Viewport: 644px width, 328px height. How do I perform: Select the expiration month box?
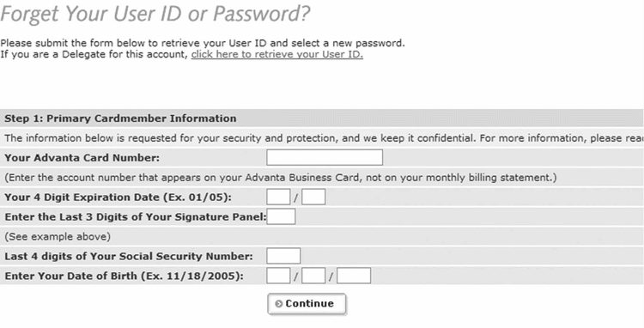point(278,197)
